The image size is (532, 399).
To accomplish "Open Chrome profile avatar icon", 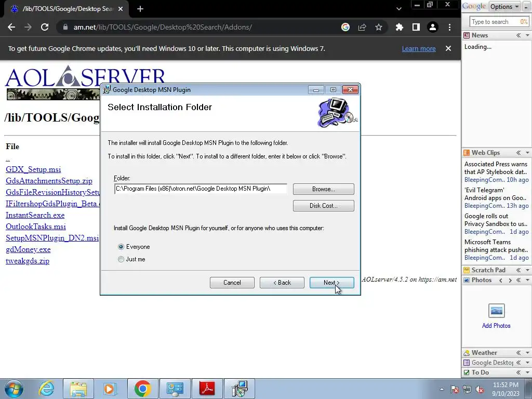I will coord(433,27).
